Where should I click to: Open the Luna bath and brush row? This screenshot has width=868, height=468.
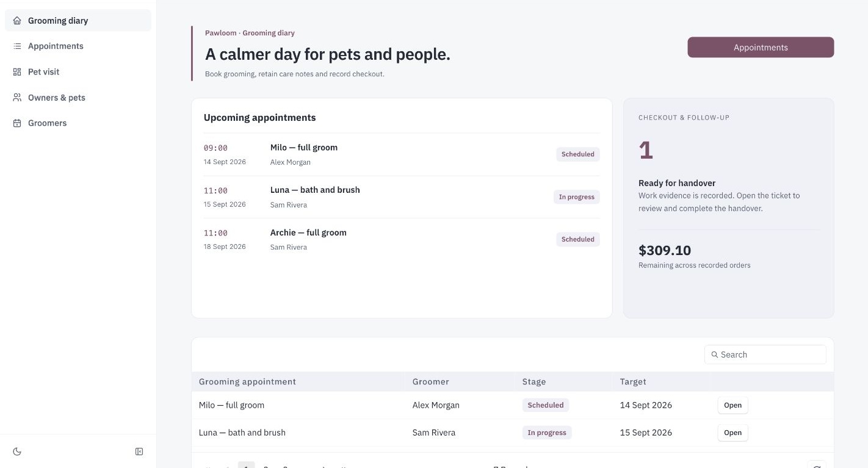[x=732, y=433]
